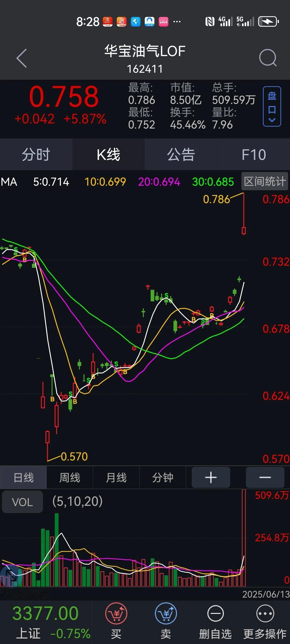Tap the battery status icon
Viewport: 290px width, 644px height.
(x=269, y=21)
